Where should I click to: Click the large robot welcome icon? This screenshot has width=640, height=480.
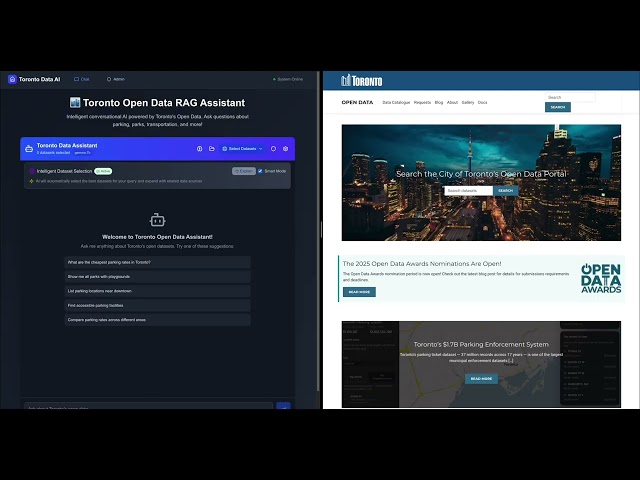point(158,220)
